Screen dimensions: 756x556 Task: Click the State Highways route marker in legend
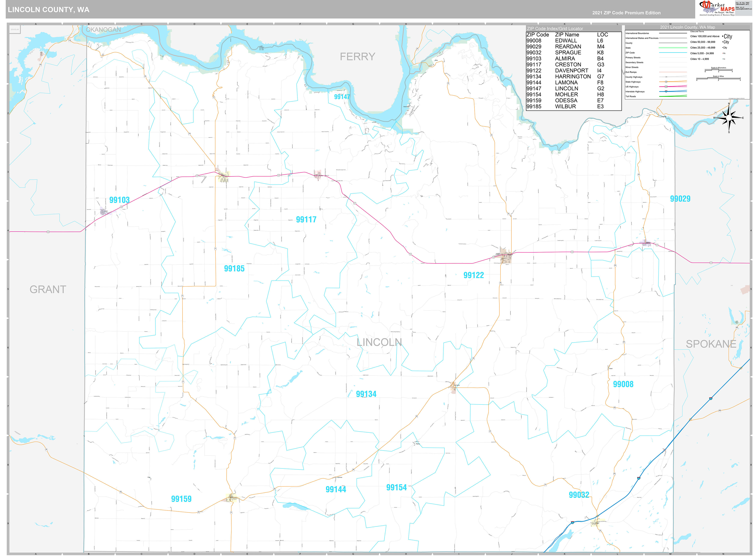coord(666,82)
